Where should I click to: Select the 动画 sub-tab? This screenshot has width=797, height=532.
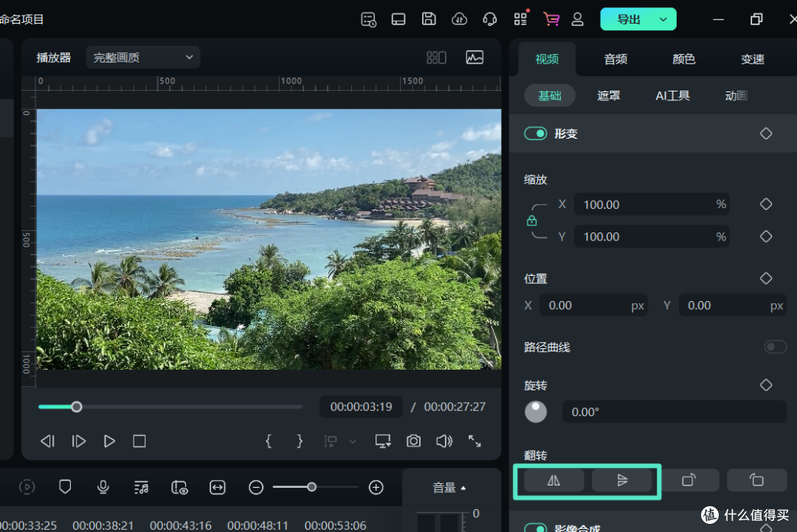[736, 95]
